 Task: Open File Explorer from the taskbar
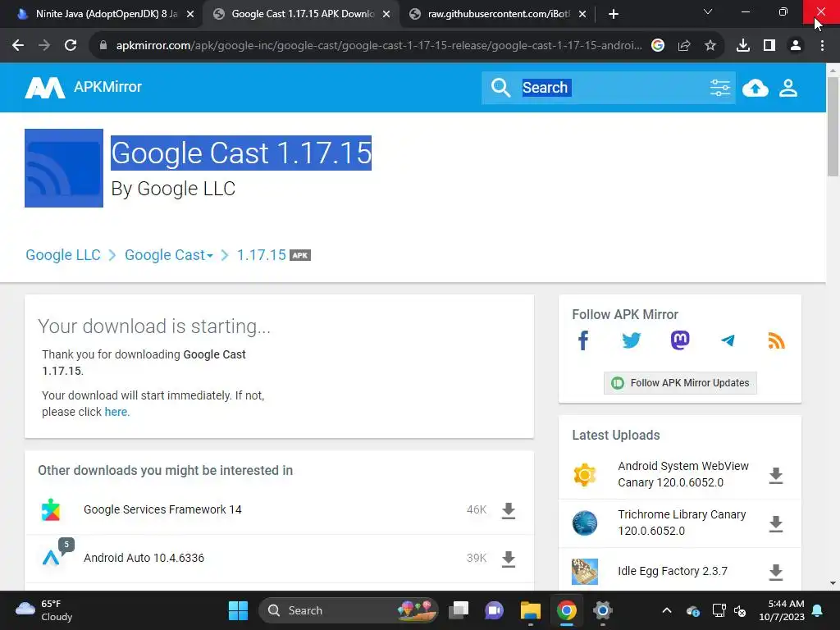(531, 610)
